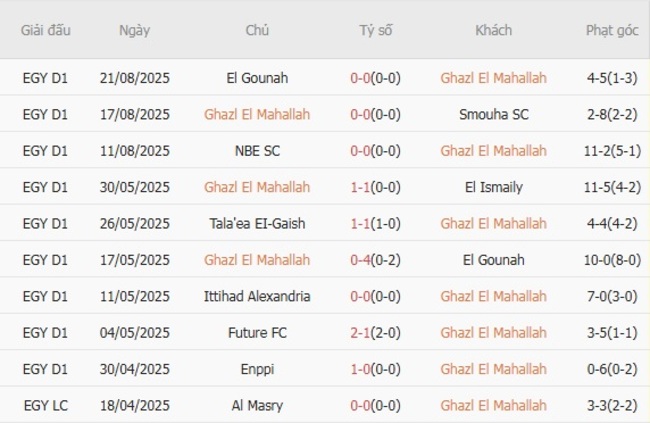Click El Ismaily away team name
650x423 pixels.
tap(493, 187)
